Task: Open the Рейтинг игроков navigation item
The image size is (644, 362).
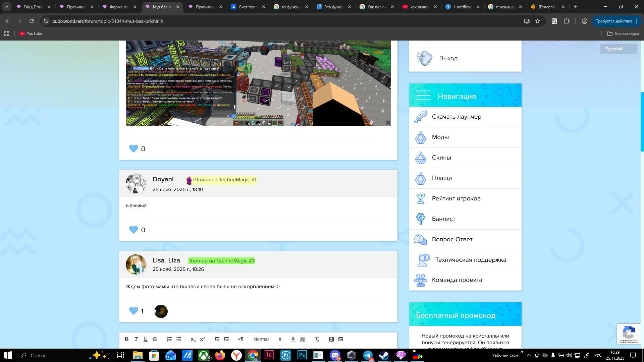Action: coord(456,199)
